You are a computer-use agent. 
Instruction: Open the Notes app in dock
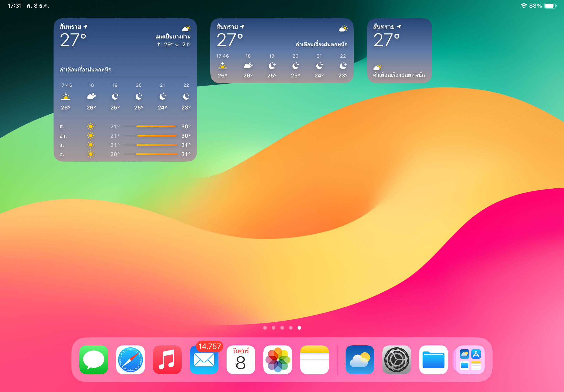(314, 359)
